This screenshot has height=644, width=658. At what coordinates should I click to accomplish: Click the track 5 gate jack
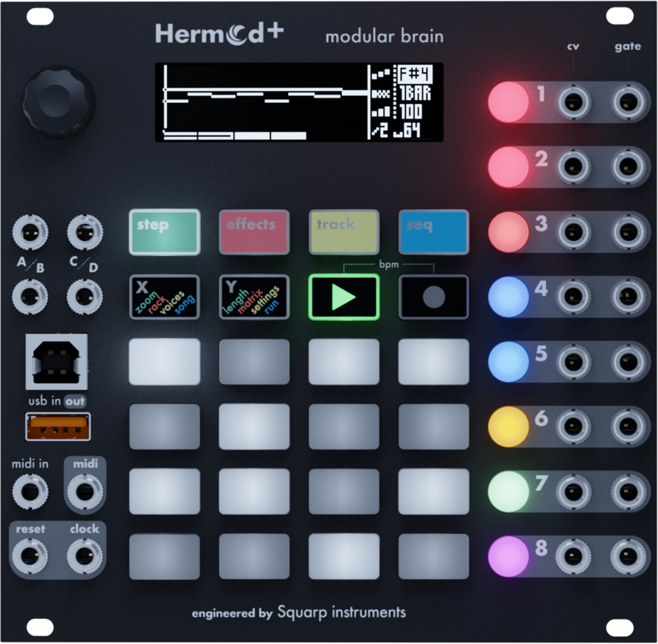pyautogui.click(x=628, y=362)
